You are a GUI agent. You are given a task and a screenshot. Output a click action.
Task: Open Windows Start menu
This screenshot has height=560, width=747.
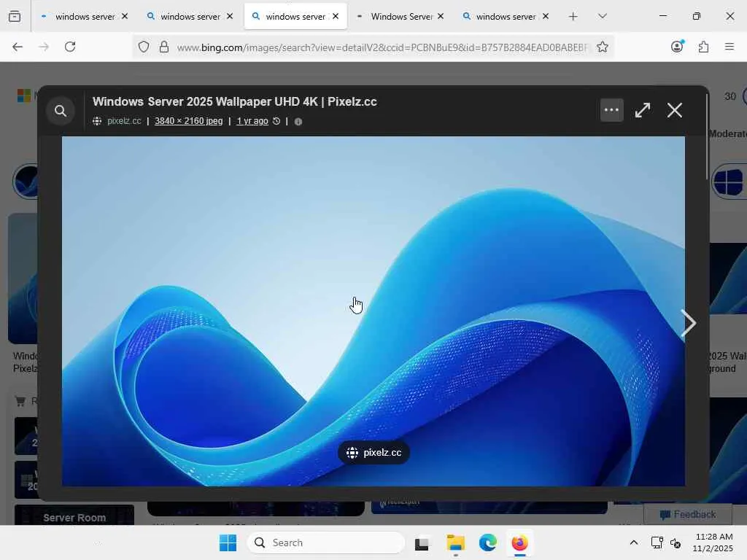coord(228,542)
